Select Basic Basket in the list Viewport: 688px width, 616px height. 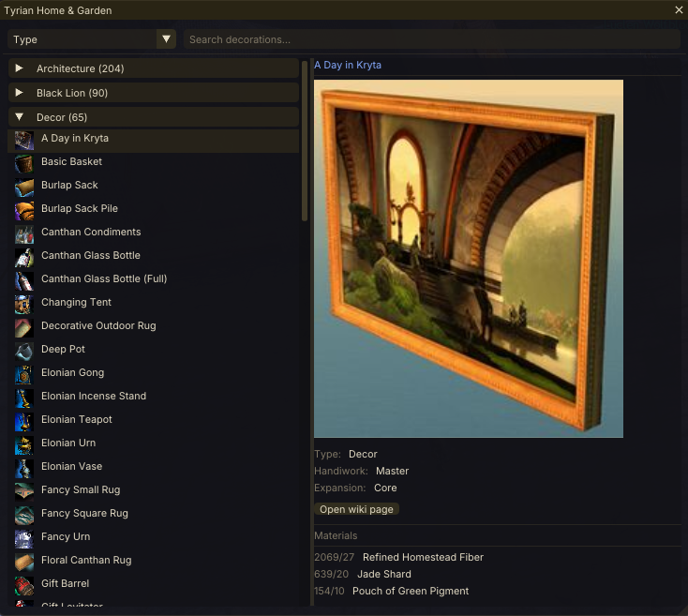(x=154, y=164)
